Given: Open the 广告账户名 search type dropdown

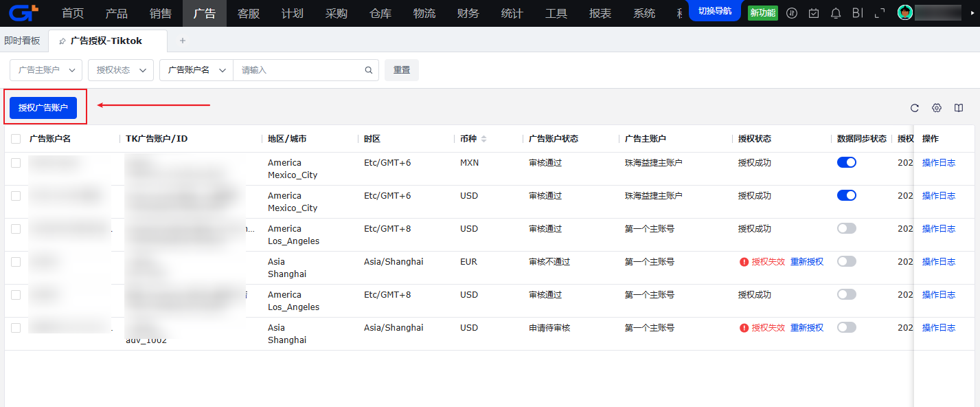Looking at the screenshot, I should [x=196, y=70].
